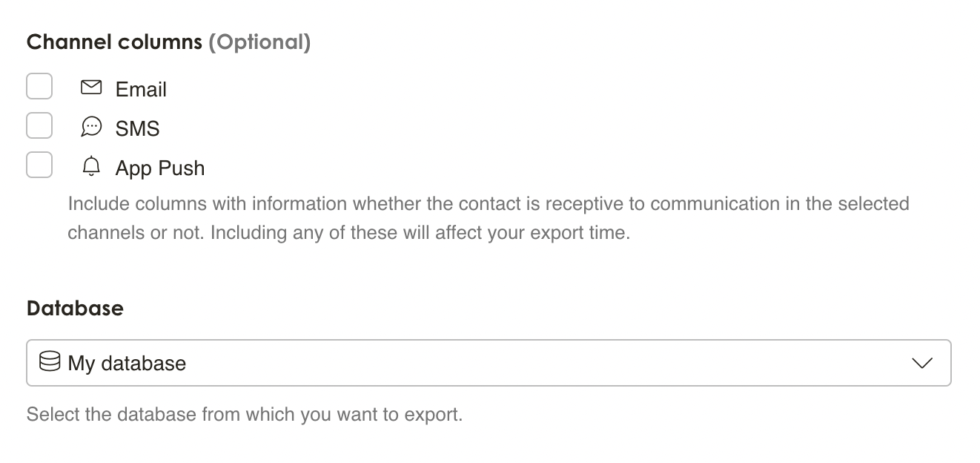Viewport: 980px width, 463px height.
Task: Open the My database dropdown field
Action: pyautogui.click(x=488, y=363)
